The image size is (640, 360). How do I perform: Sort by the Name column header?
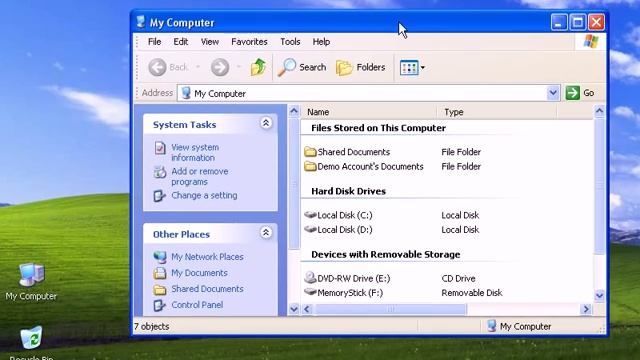pos(369,112)
